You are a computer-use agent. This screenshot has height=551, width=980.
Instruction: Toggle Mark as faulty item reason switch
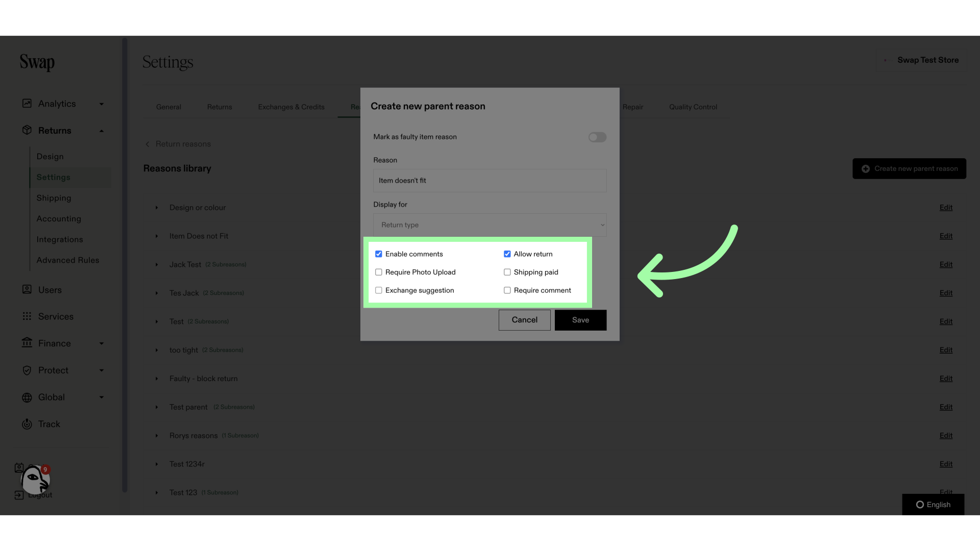coord(597,137)
